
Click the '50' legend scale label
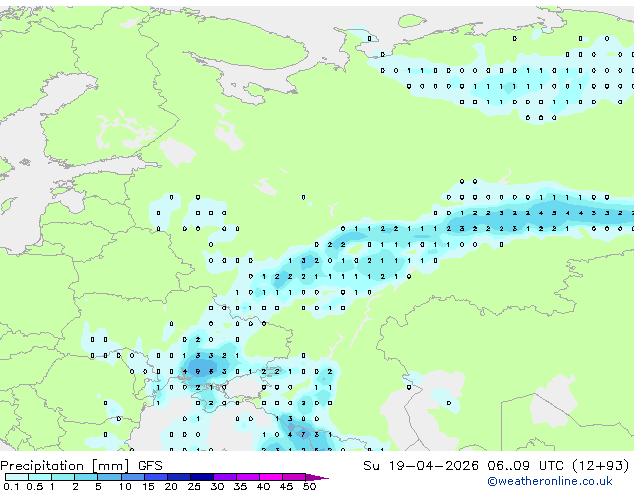point(309,486)
